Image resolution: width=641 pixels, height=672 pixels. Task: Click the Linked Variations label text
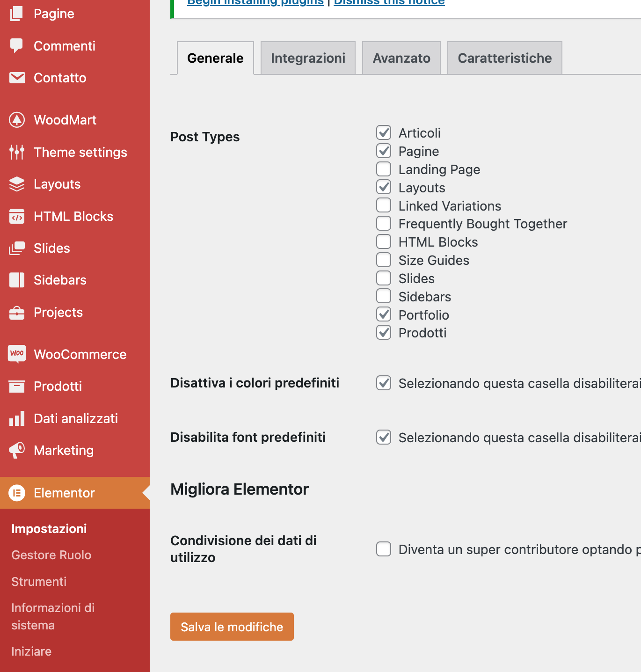click(450, 206)
